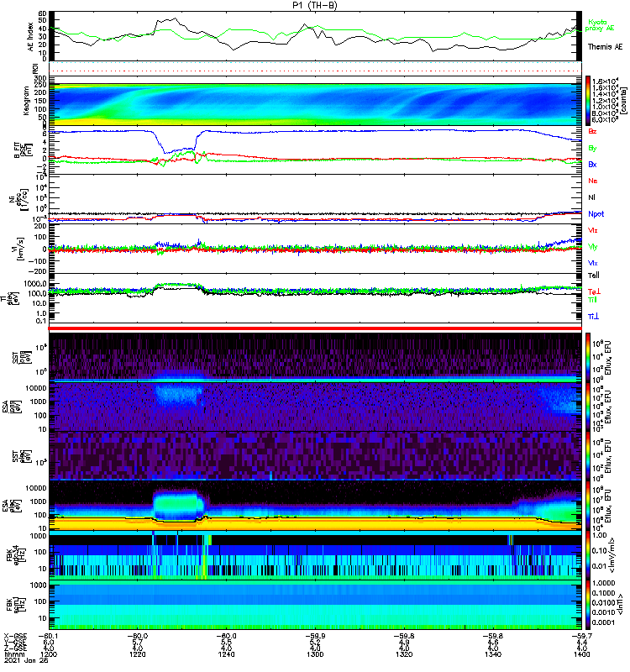Click the black "Tell" legend label
630x672 pixels.
pyautogui.click(x=594, y=276)
